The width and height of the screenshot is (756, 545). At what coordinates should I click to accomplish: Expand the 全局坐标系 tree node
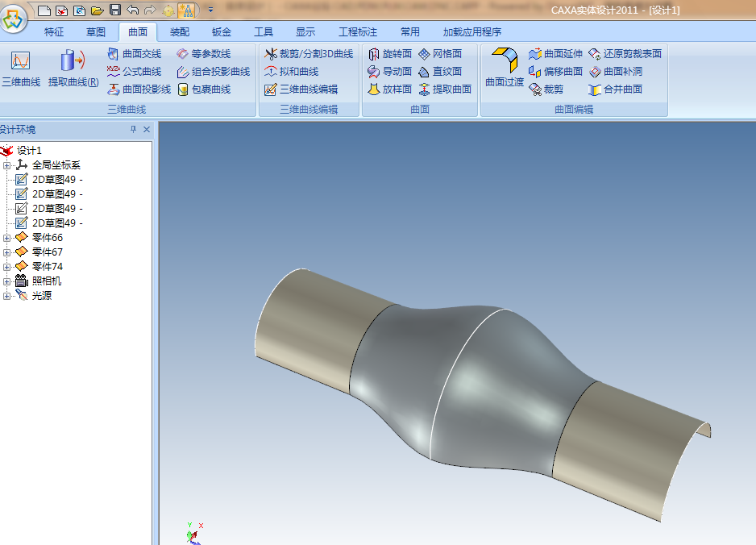coord(7,165)
